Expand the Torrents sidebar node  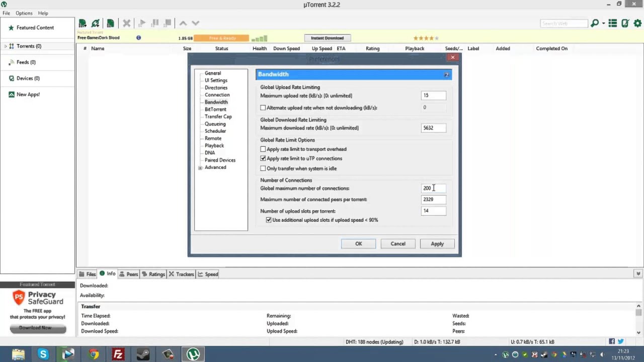pos(6,46)
